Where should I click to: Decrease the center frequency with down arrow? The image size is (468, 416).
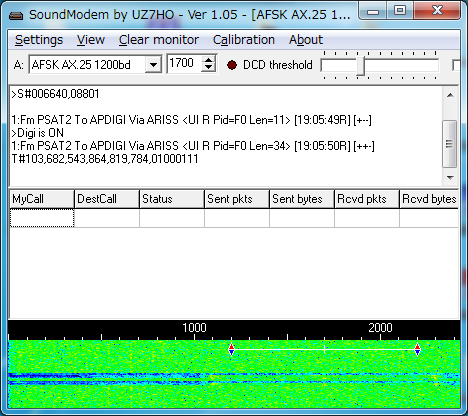tap(209, 67)
